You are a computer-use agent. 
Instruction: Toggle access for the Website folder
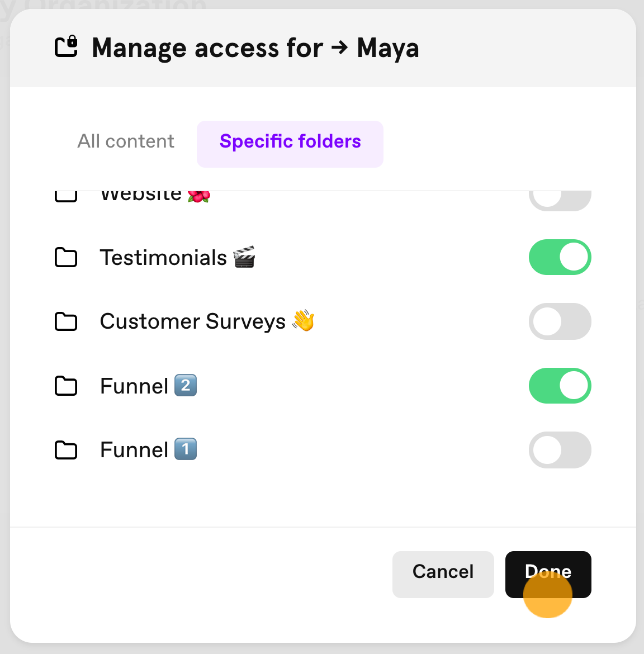point(560,201)
